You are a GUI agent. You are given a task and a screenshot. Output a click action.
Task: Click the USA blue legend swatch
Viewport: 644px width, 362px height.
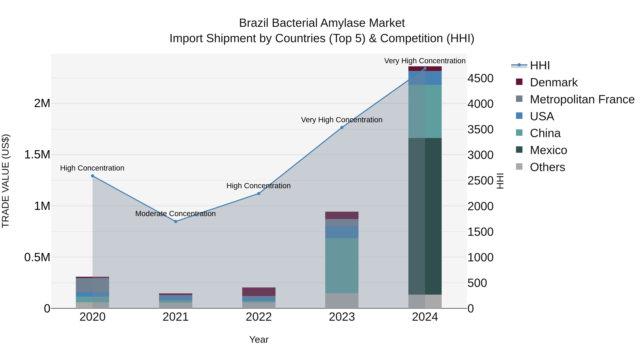519,116
